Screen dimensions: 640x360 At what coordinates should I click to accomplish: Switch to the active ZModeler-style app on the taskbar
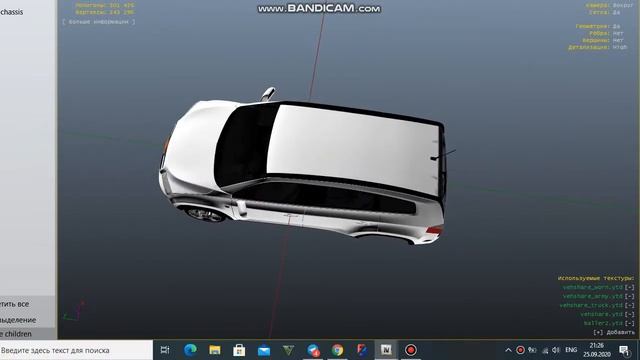[386, 350]
